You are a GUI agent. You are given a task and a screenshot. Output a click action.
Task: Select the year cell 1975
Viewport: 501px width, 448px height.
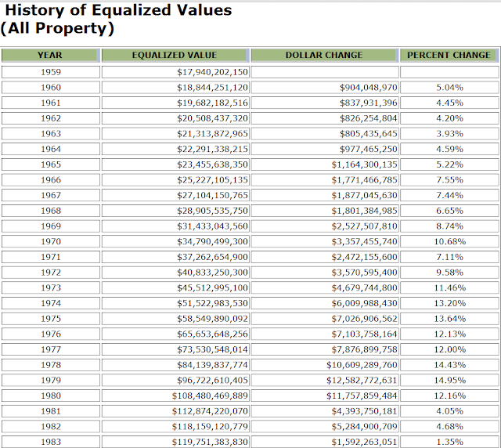point(51,319)
